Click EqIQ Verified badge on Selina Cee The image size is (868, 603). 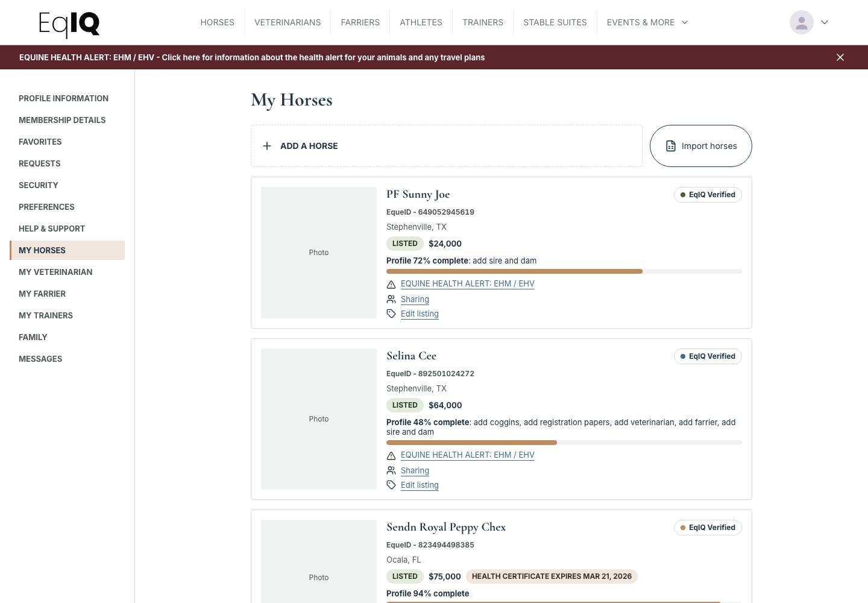pyautogui.click(x=708, y=356)
